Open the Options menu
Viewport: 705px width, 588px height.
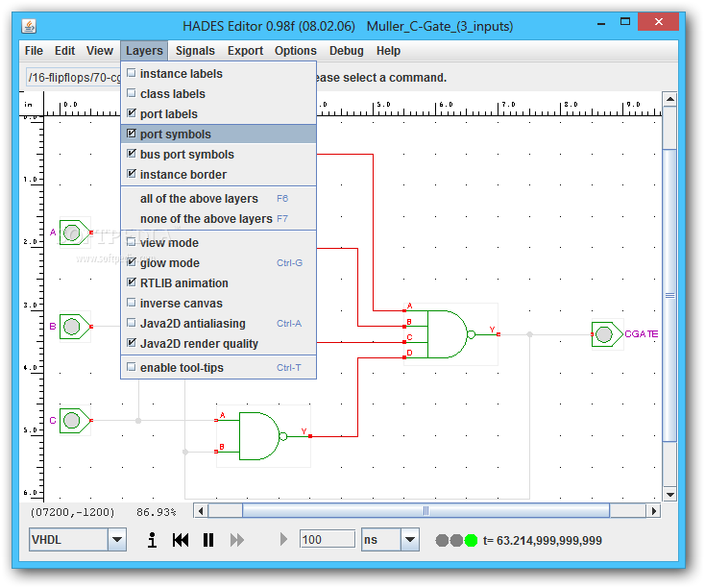point(296,50)
